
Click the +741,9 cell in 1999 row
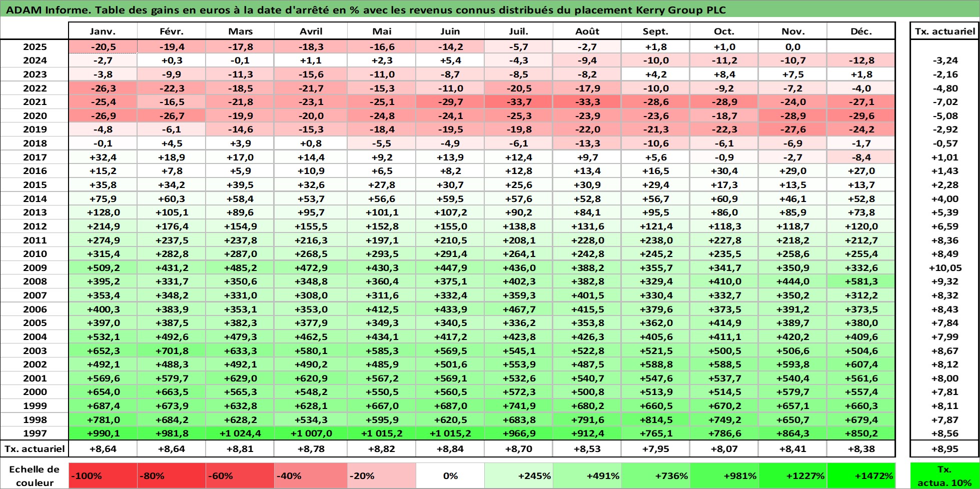coord(519,405)
